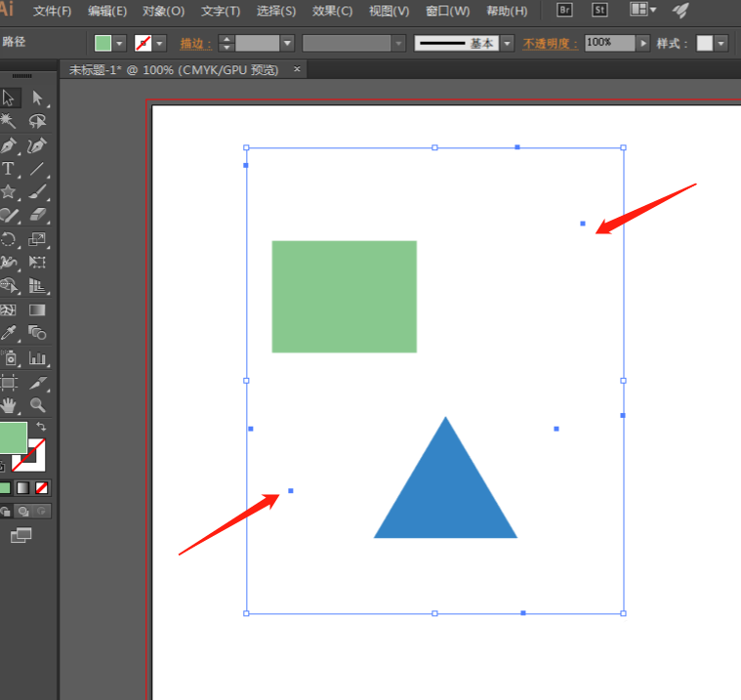The height and width of the screenshot is (700, 741).
Task: Pick the Pen tool
Action: pos(9,145)
